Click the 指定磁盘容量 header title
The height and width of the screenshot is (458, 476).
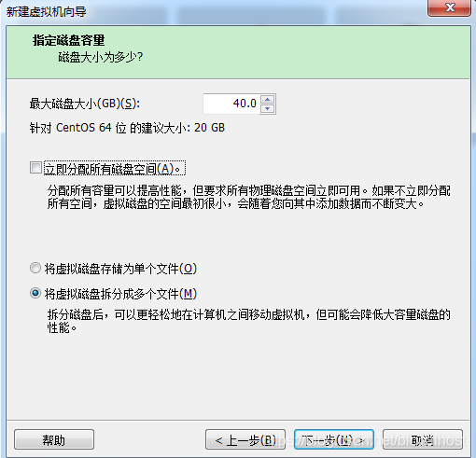(x=68, y=40)
